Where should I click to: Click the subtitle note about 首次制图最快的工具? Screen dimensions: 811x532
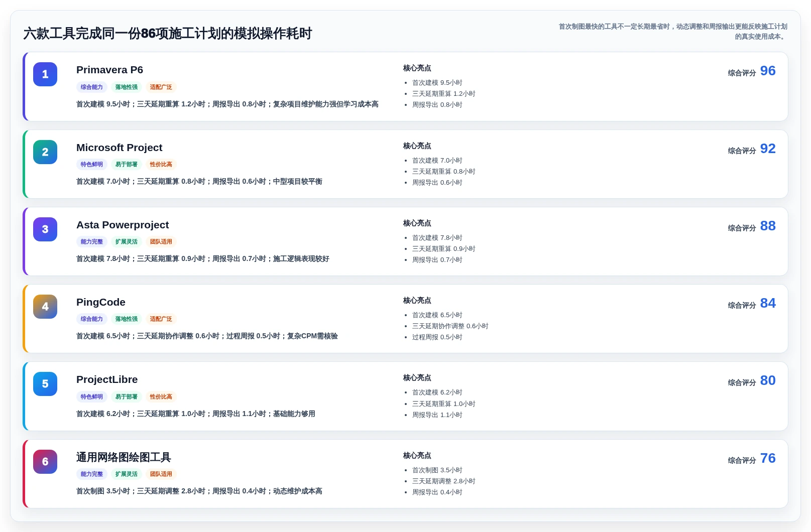[673, 31]
